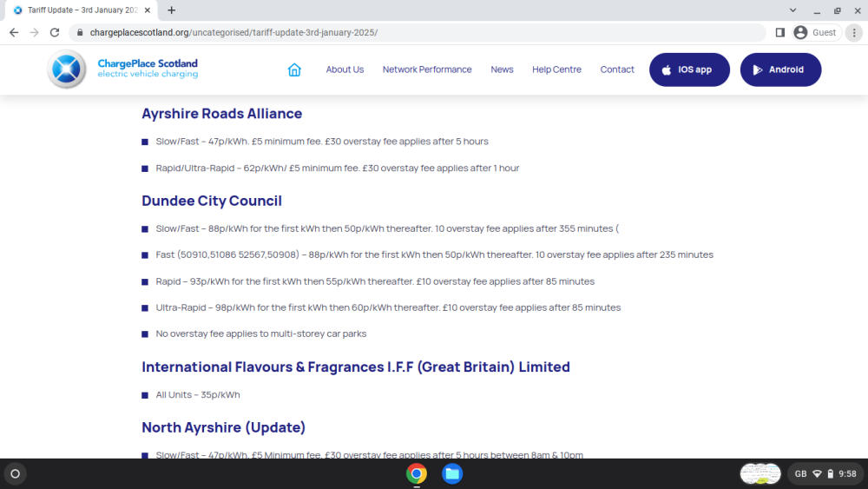Click the Dundee City Council heading
Image resolution: width=868 pixels, height=489 pixels.
coord(212,201)
